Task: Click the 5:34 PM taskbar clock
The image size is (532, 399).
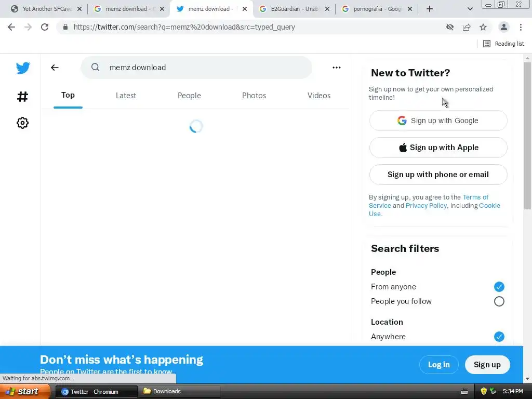Action: click(x=513, y=391)
